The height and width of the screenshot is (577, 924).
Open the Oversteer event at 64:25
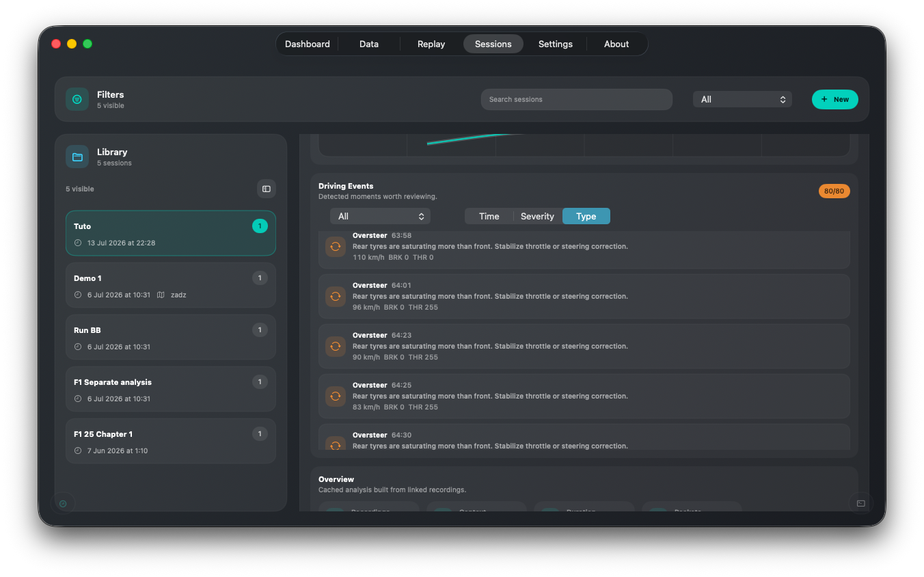click(x=584, y=396)
